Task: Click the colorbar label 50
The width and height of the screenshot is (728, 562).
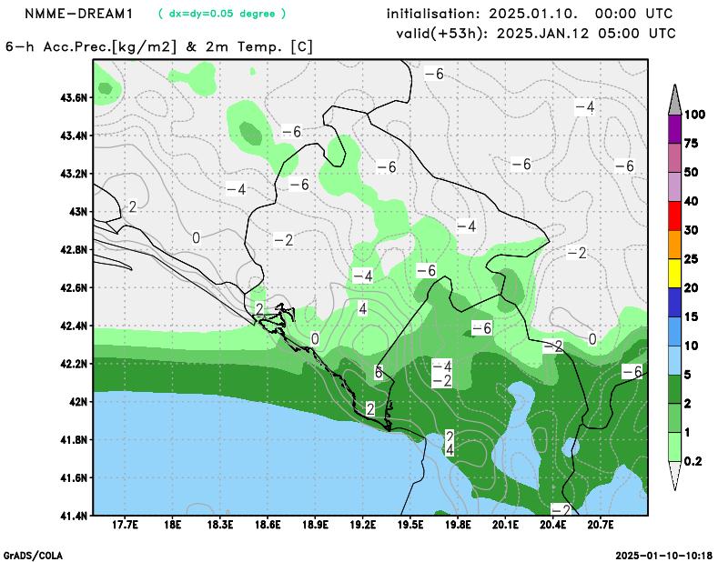Action: point(692,172)
